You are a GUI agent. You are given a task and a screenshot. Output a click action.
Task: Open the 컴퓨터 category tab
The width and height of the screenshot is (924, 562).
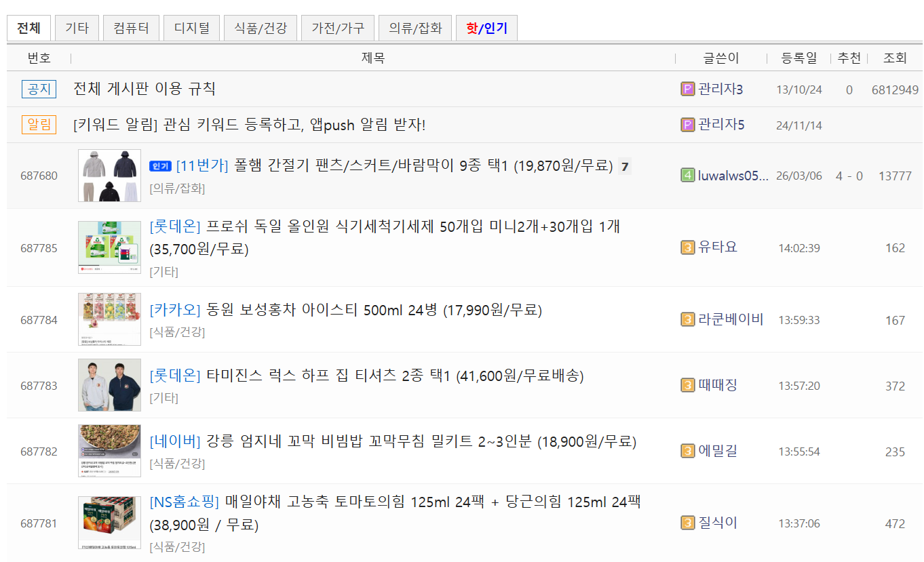click(130, 28)
